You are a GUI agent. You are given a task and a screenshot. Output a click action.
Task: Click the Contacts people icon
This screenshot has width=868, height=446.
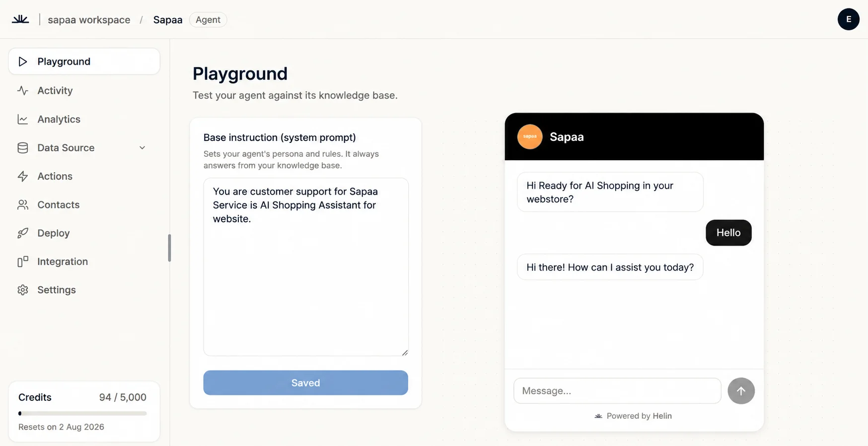23,204
